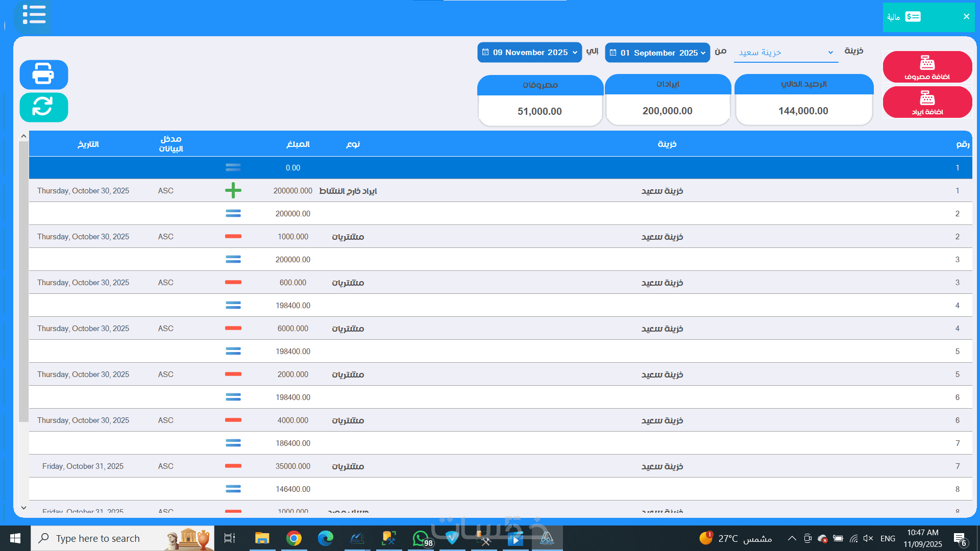Click the calendar icon in September date picker

click(613, 53)
